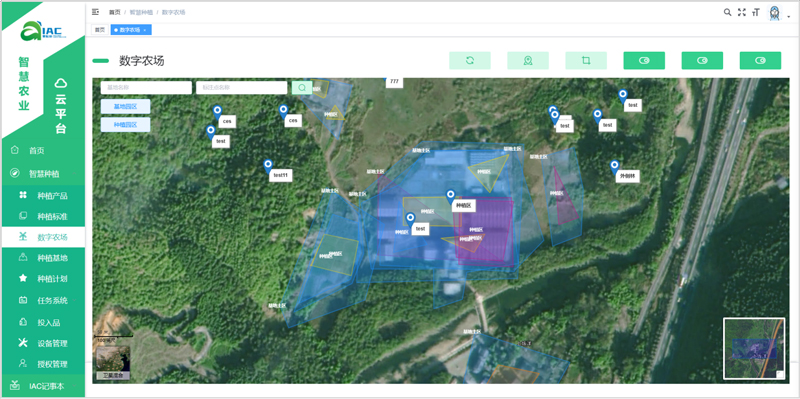Expand the 智慧种植 sidebar menu
The width and height of the screenshot is (800, 399).
(x=43, y=173)
